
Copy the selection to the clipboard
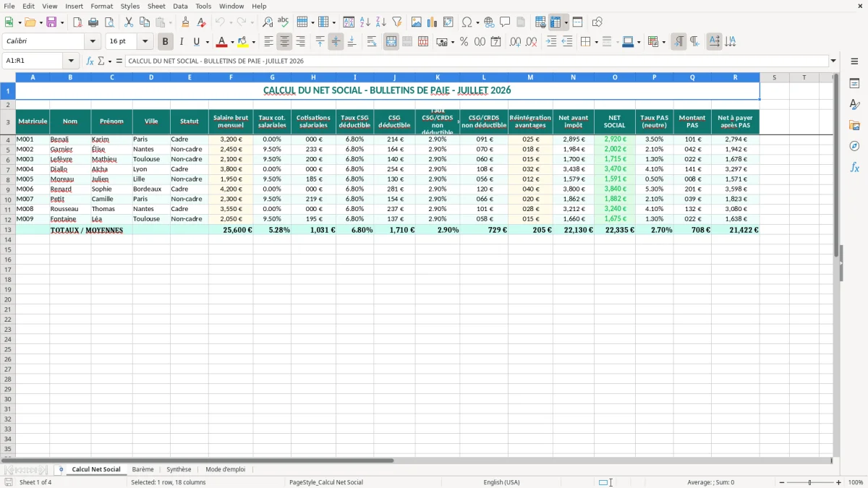coord(145,22)
